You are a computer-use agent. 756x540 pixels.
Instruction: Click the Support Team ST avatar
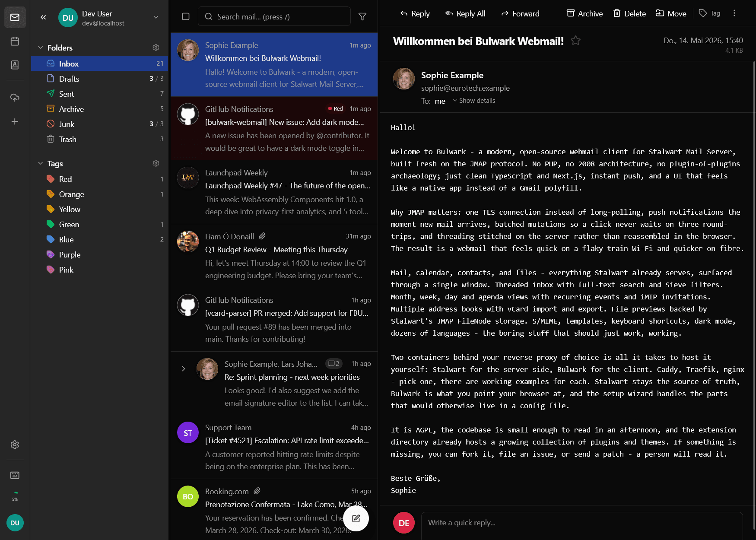click(x=188, y=432)
